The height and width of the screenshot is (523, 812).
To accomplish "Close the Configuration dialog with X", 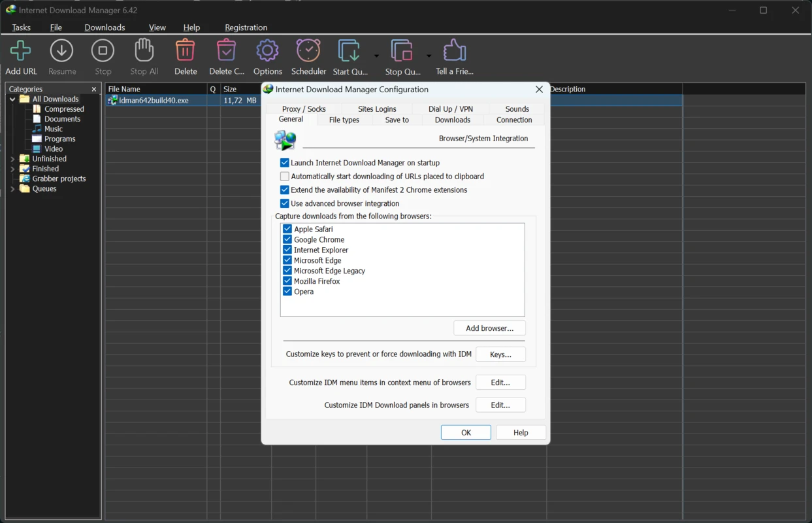I will [x=539, y=90].
